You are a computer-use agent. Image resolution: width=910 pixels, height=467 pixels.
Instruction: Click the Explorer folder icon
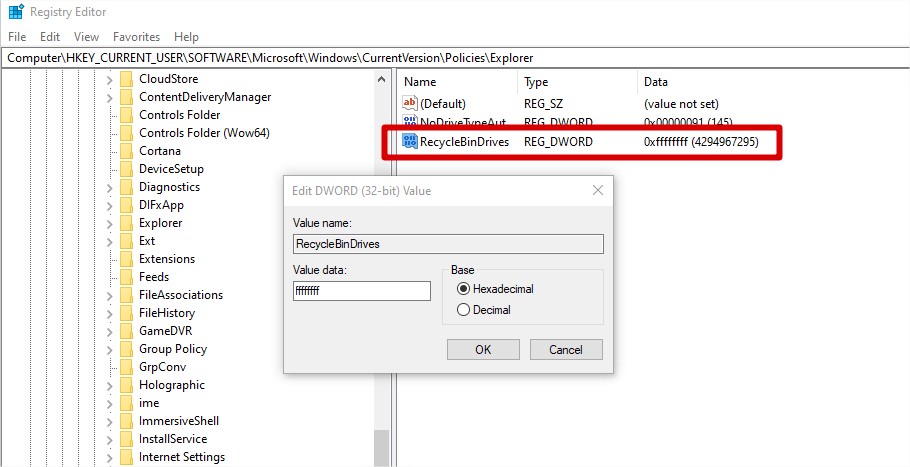pos(127,223)
